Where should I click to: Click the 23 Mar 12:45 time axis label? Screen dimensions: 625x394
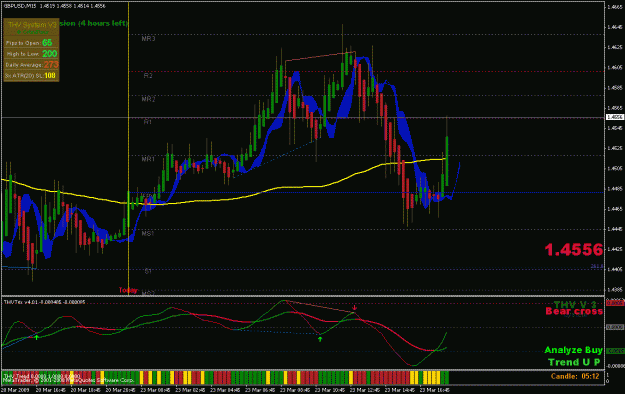tap(365, 390)
